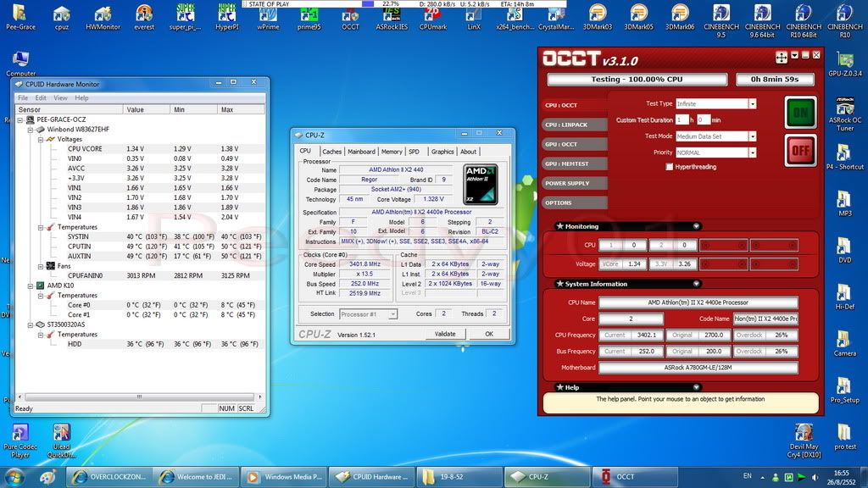The height and width of the screenshot is (488, 868).
Task: Launch the ASRock OC Tuner shortcut
Action: pyautogui.click(x=845, y=114)
